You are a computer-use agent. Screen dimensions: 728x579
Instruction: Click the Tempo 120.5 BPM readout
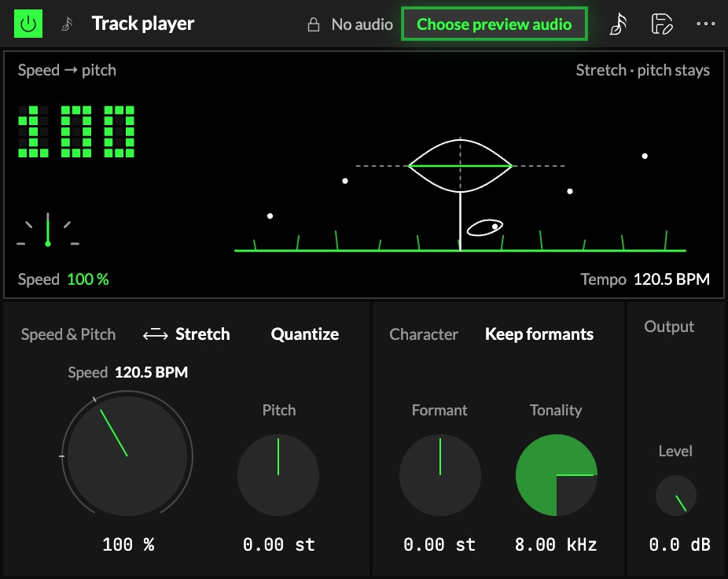[645, 279]
